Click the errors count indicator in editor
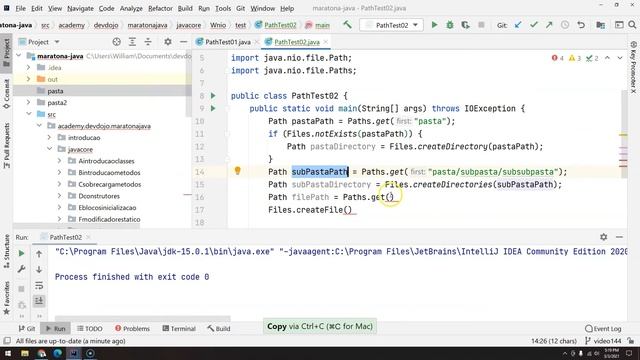Image resolution: width=640 pixels, height=360 pixels. (x=558, y=58)
